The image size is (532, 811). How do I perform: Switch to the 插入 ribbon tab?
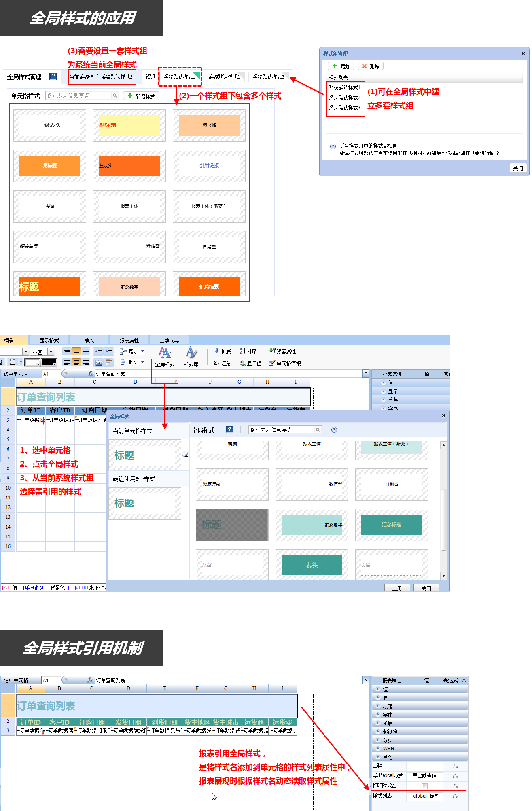tap(89, 340)
